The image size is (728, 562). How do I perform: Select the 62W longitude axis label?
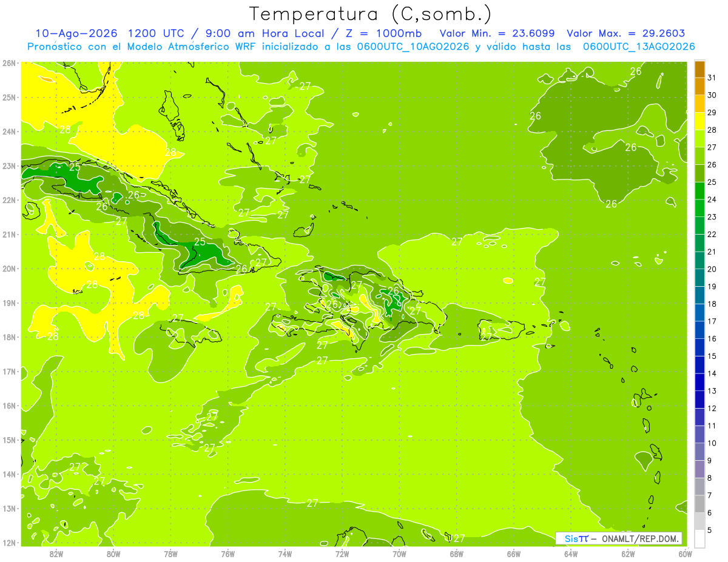(x=629, y=554)
